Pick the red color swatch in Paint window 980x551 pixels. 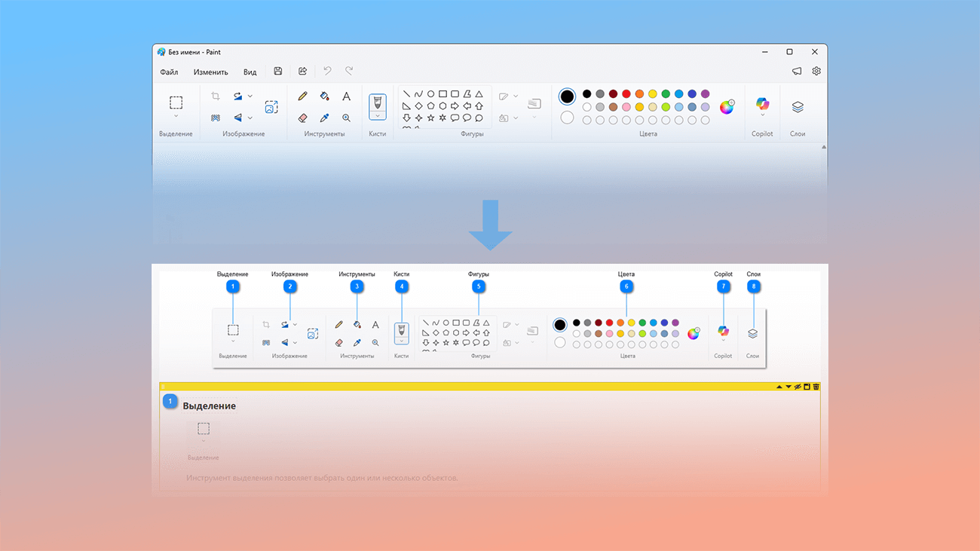click(x=626, y=94)
